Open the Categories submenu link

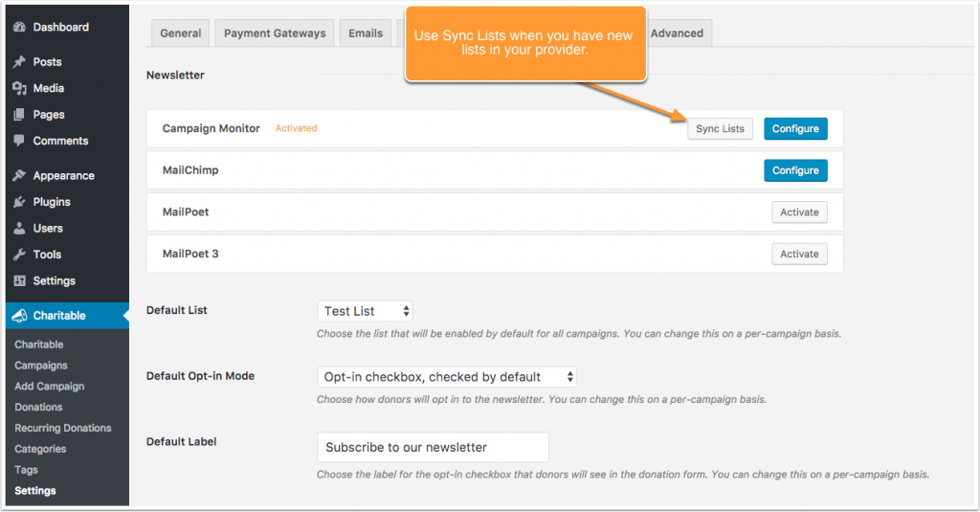click(40, 449)
